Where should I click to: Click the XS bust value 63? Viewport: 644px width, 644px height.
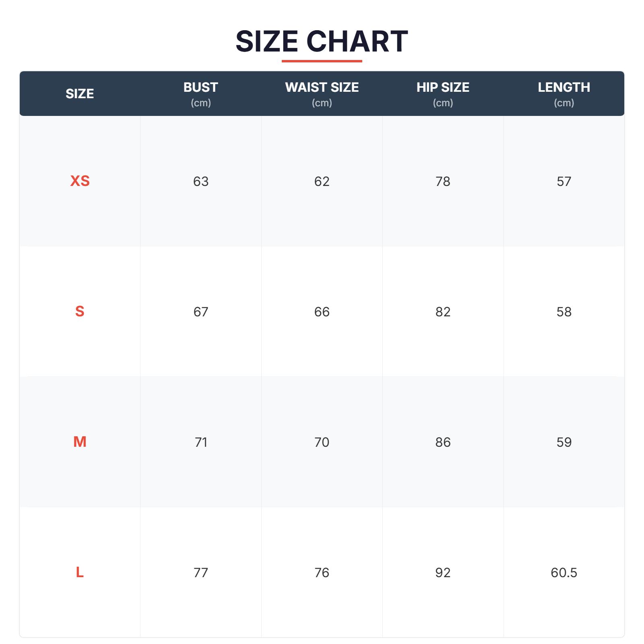click(201, 182)
